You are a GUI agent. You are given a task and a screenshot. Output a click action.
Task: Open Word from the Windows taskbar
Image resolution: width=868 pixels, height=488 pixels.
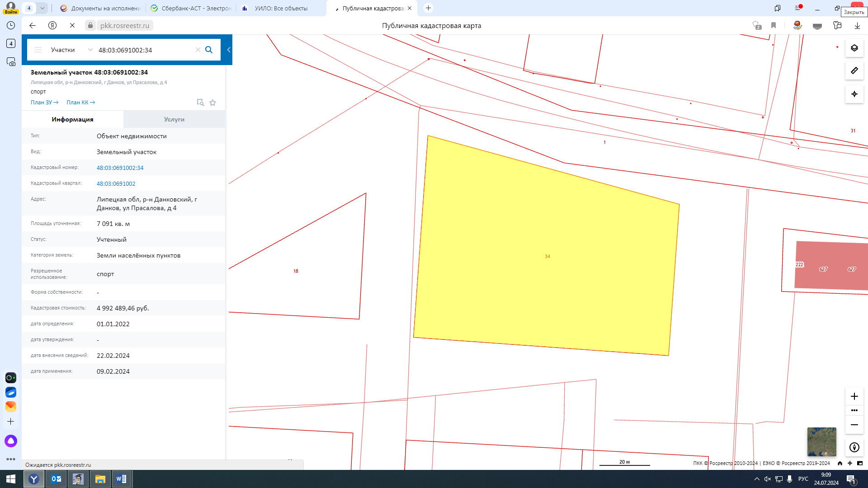(x=121, y=479)
